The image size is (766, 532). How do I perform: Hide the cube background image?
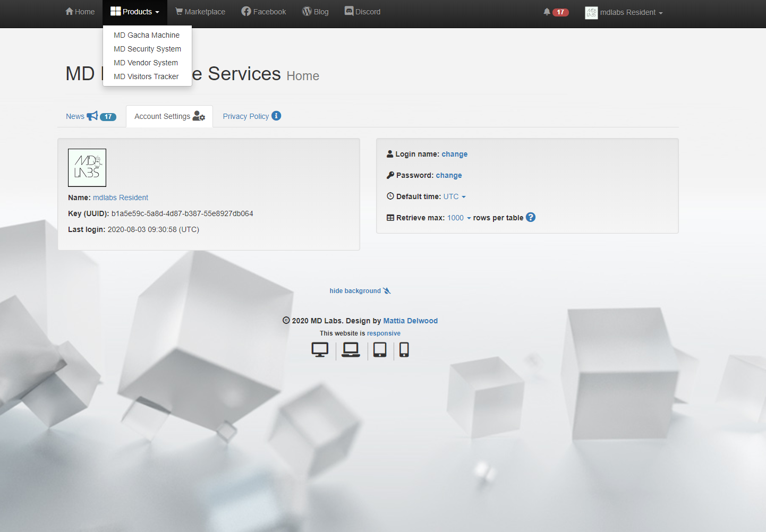[x=360, y=290]
